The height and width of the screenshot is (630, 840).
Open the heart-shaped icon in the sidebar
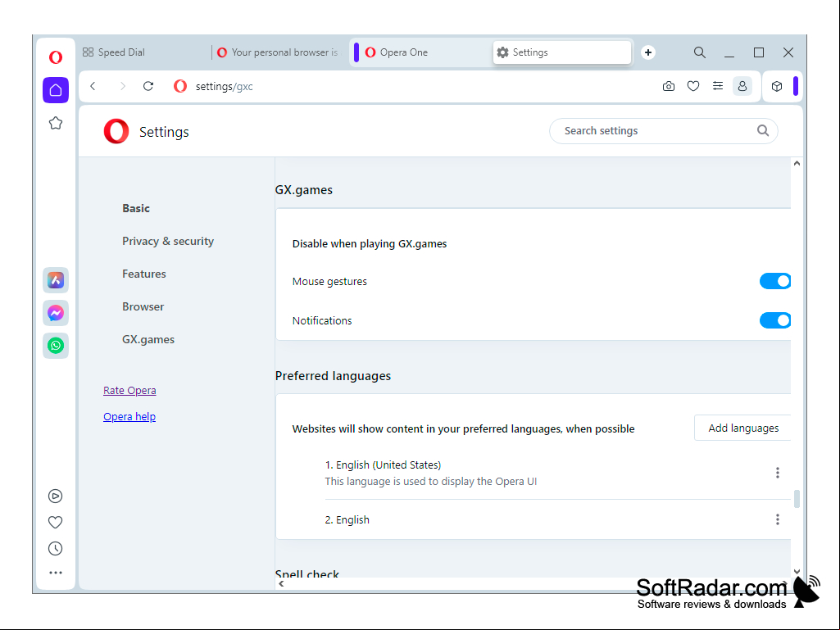tap(55, 523)
